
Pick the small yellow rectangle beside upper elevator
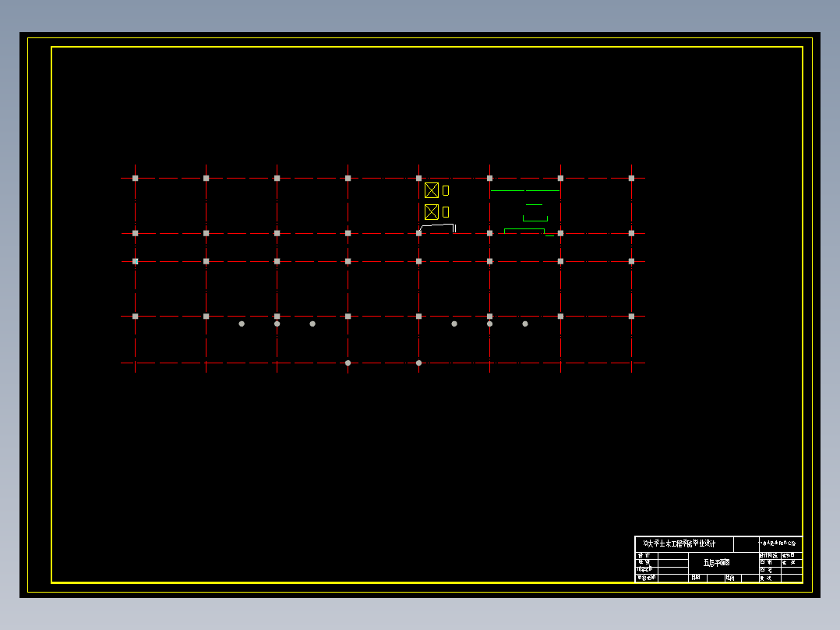coord(446,190)
